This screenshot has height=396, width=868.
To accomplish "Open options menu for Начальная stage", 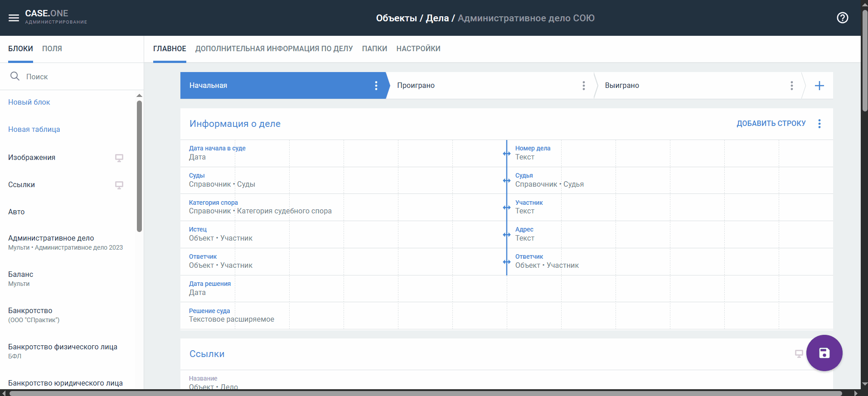I will point(376,86).
